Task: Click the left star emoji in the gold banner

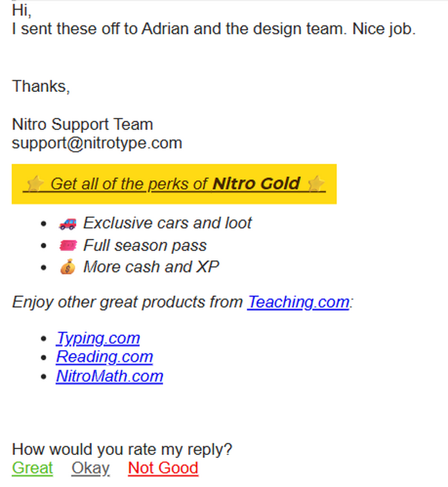Action: tap(35, 183)
